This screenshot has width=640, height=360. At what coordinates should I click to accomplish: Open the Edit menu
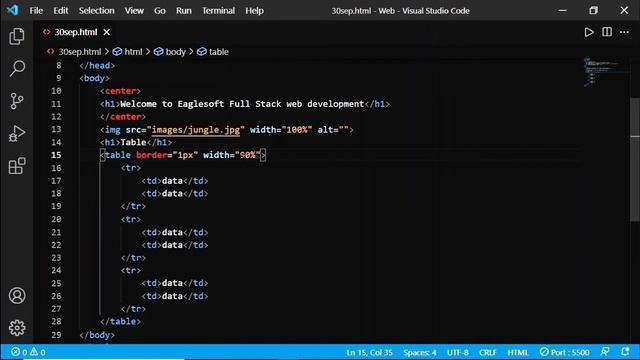60,11
